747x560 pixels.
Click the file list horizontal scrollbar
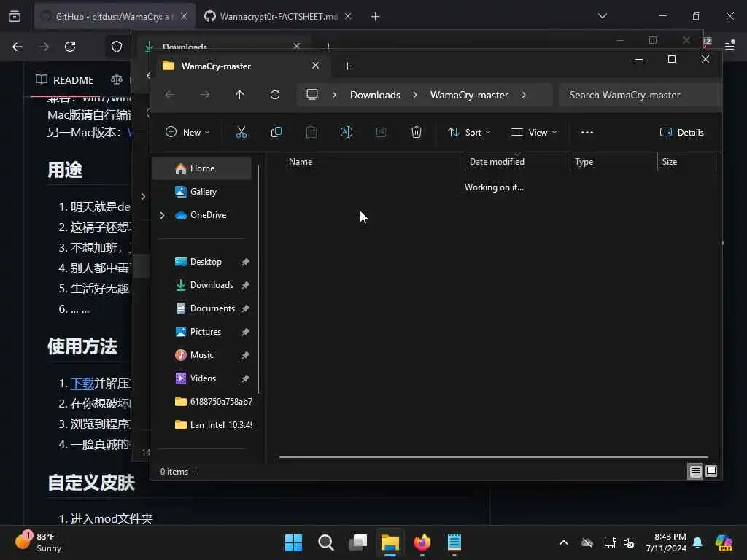pos(494,457)
